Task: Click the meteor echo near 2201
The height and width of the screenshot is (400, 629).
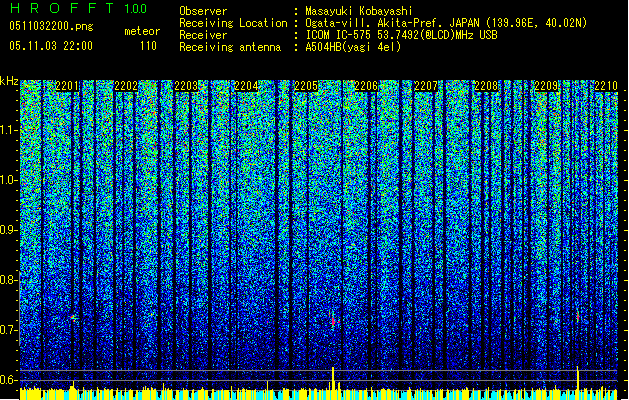Action: 73,318
